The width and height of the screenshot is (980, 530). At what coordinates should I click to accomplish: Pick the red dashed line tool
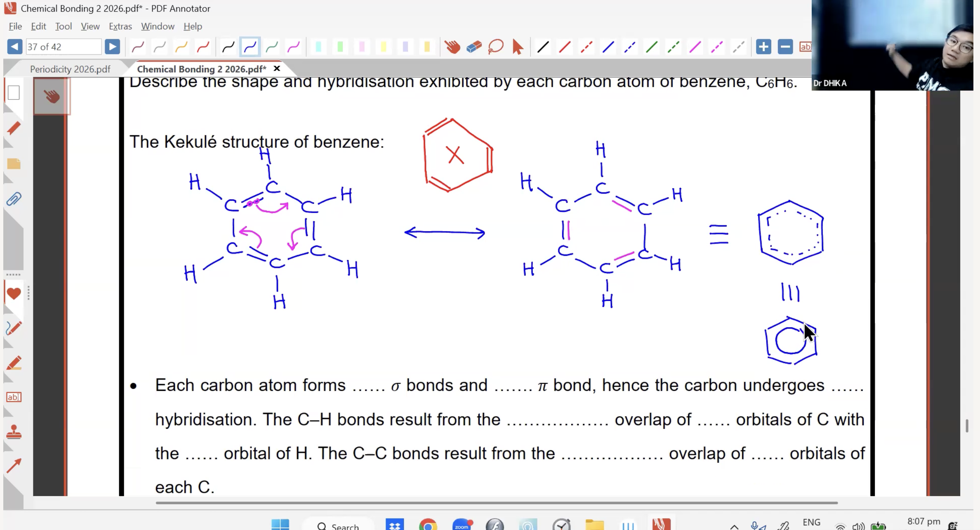tap(586, 47)
